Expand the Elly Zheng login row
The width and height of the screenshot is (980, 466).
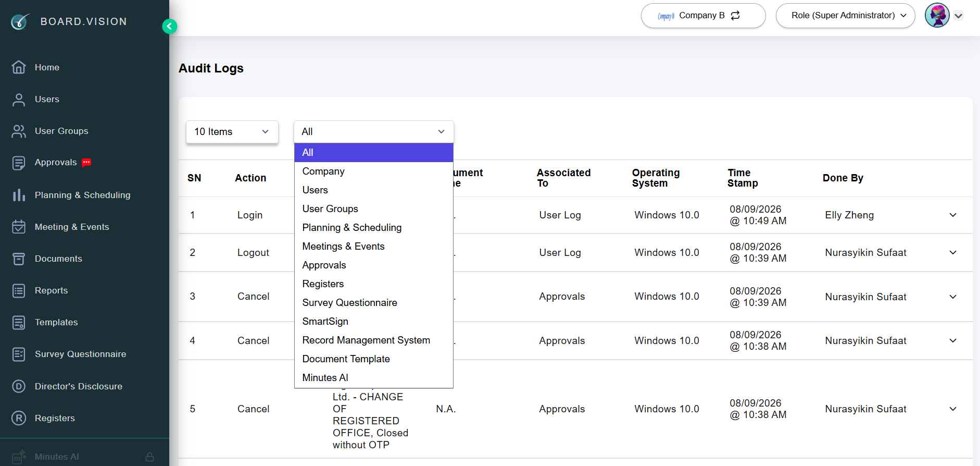953,215
